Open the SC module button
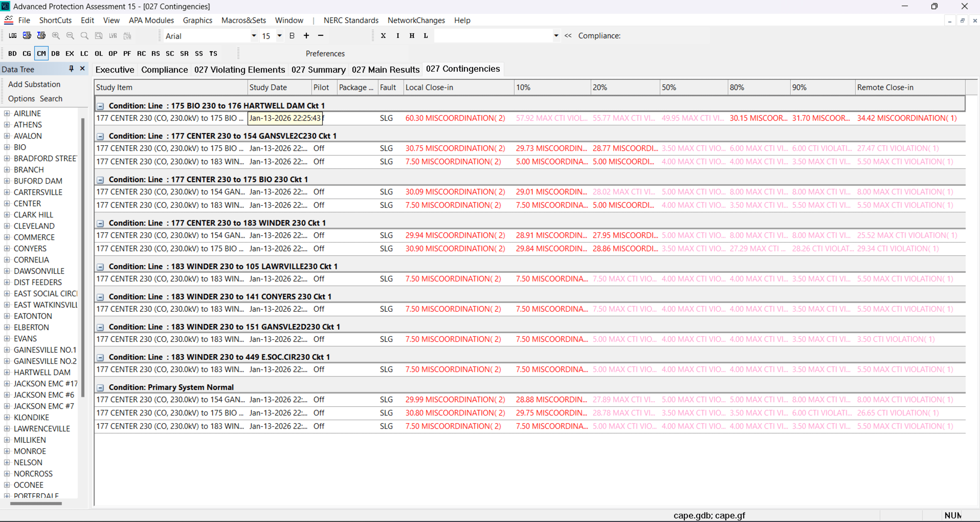The width and height of the screenshot is (980, 522). (170, 54)
